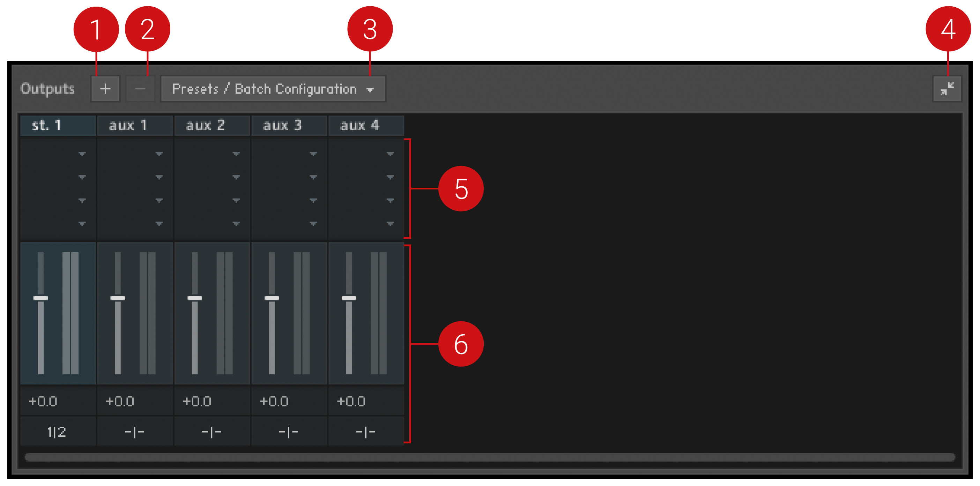The height and width of the screenshot is (486, 980).
Task: Open fourth insert slot on aux 4
Action: point(390,224)
